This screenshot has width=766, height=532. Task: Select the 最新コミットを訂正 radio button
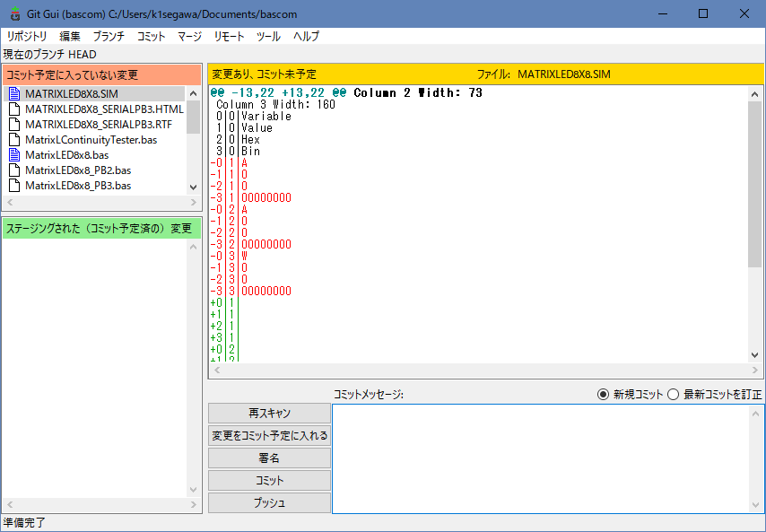(674, 394)
